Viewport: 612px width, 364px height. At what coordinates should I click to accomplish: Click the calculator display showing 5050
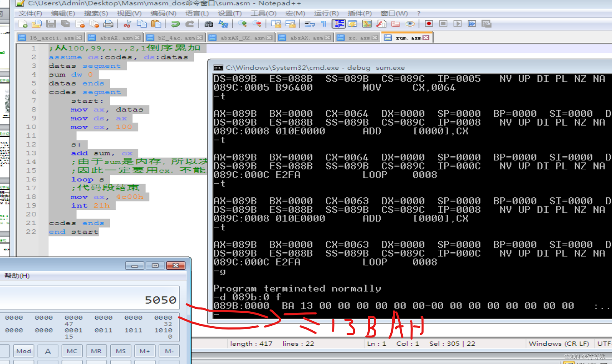point(89,298)
